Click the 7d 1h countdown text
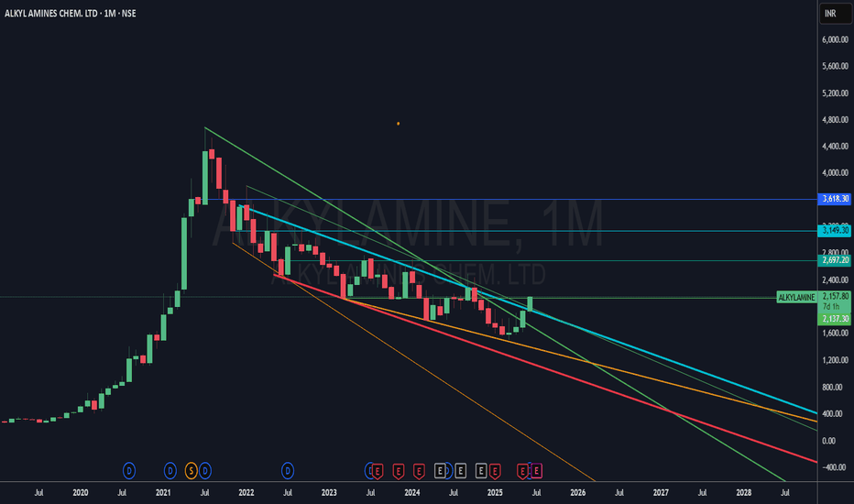Screen dimensions: 854x504 (831, 307)
